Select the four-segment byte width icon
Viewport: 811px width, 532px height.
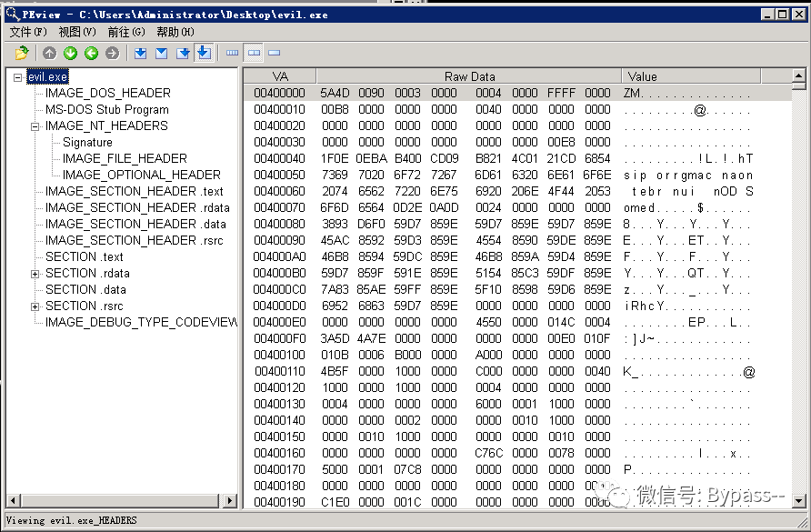pos(232,53)
